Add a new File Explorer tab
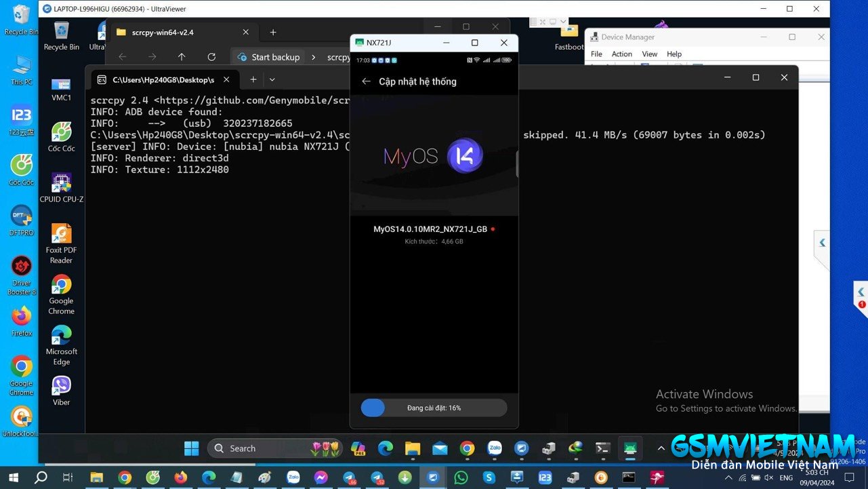This screenshot has height=489, width=868. click(x=273, y=32)
